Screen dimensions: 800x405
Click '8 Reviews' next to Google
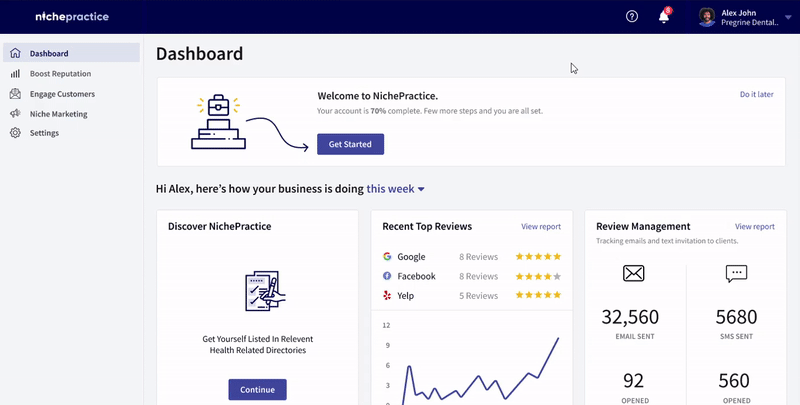(478, 257)
